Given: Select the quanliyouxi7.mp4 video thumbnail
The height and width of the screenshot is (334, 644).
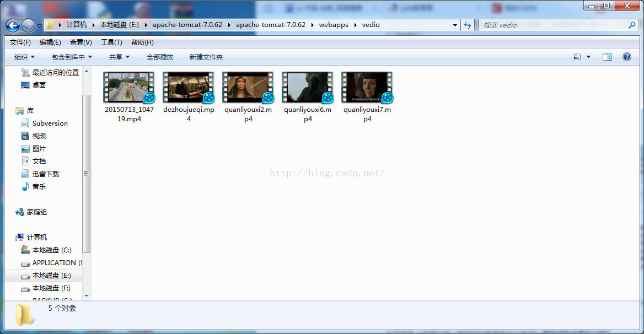Looking at the screenshot, I should point(367,88).
